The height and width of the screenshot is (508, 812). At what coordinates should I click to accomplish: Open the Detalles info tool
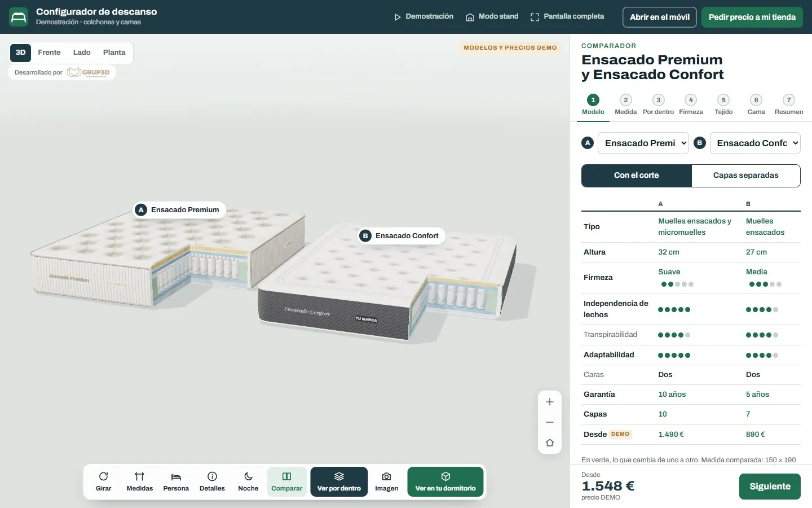pos(212,482)
